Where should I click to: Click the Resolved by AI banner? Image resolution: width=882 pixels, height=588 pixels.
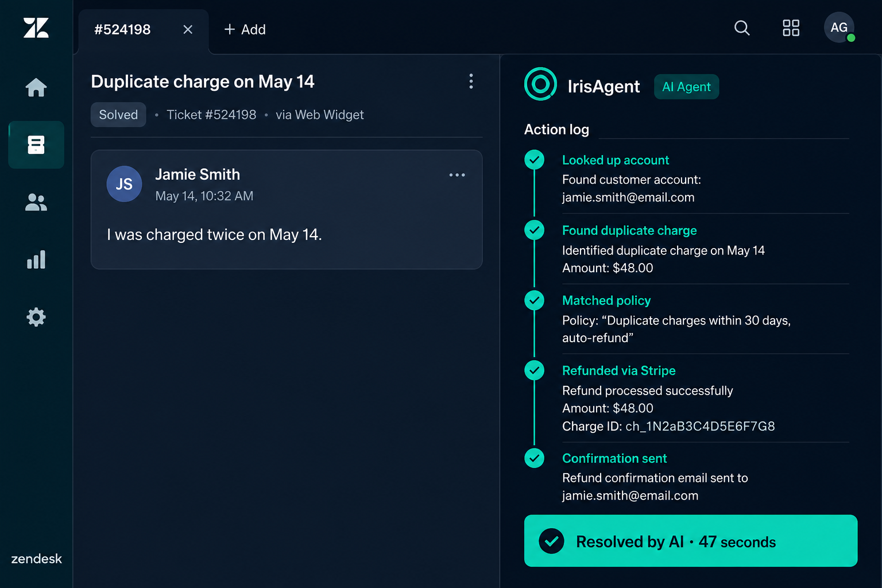click(691, 541)
